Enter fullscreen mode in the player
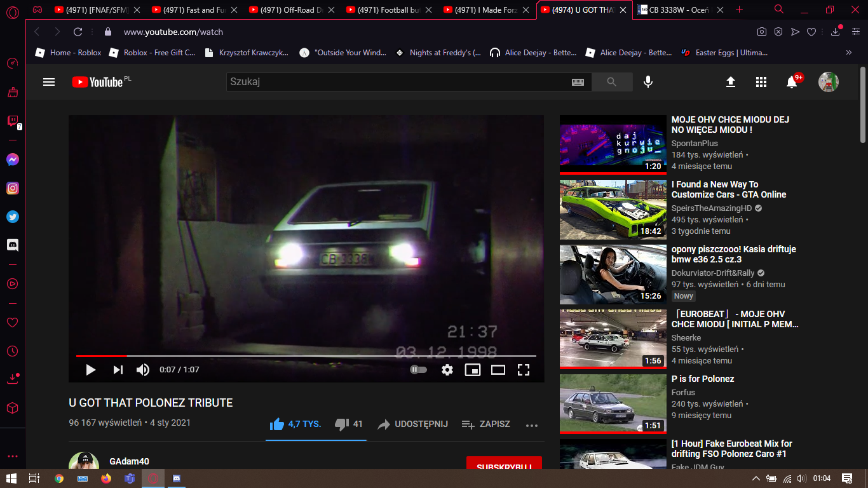 524,370
